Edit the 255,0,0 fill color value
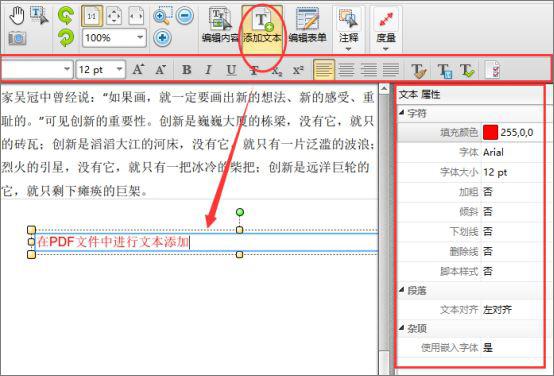The height and width of the screenshot is (376, 554). pyautogui.click(x=517, y=133)
